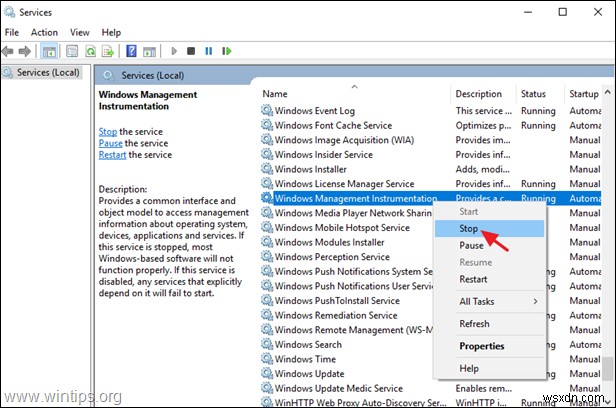Click the Back arrow toolbar icon
The width and height of the screenshot is (616, 408).
(7, 51)
